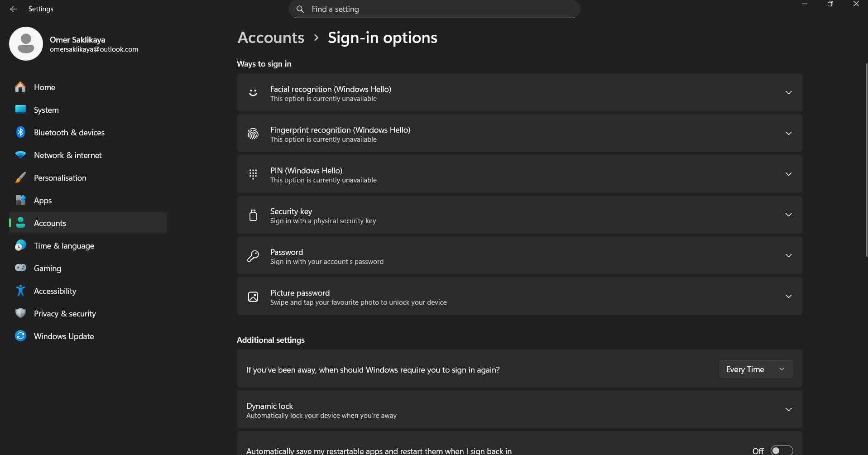Click the user profile avatar
The width and height of the screenshot is (868, 455).
tap(26, 43)
